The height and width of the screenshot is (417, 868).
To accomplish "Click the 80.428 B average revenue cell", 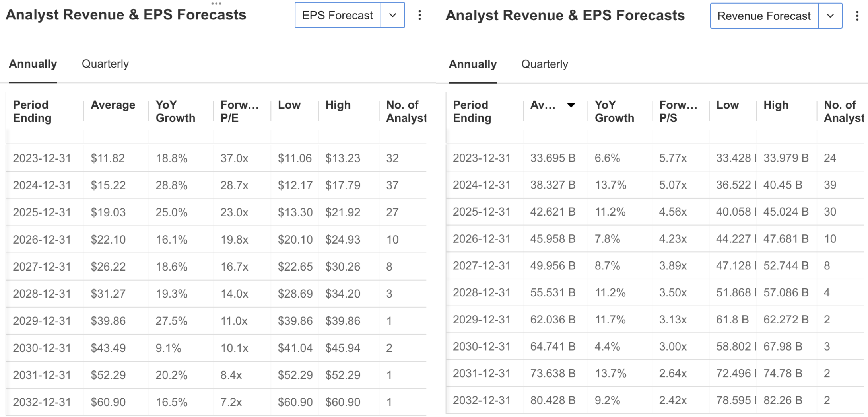I will 553,400.
